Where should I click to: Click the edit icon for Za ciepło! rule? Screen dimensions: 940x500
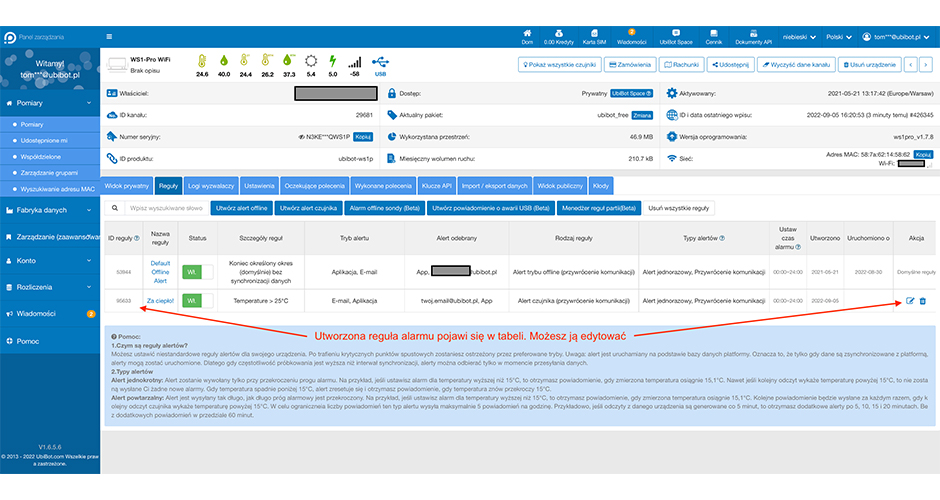910,301
